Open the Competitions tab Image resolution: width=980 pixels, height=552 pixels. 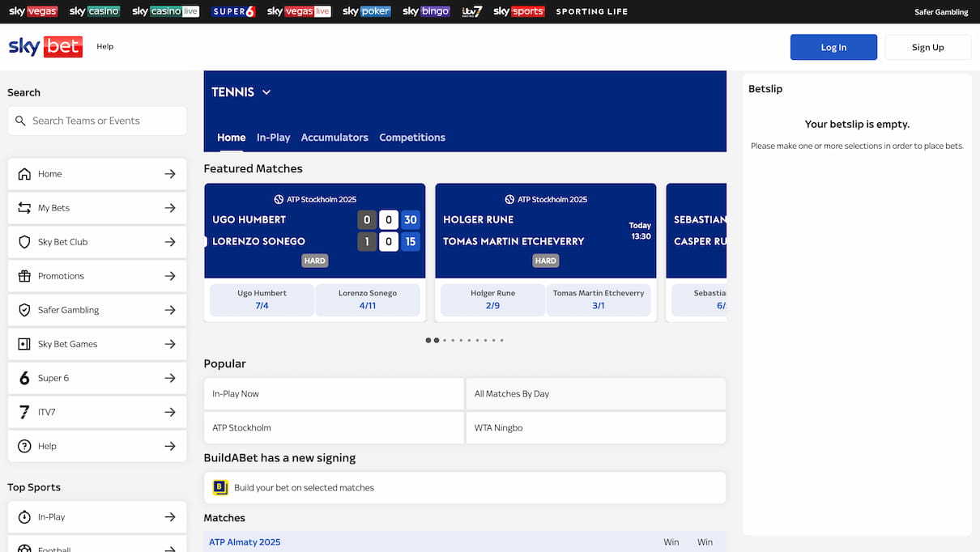tap(411, 137)
